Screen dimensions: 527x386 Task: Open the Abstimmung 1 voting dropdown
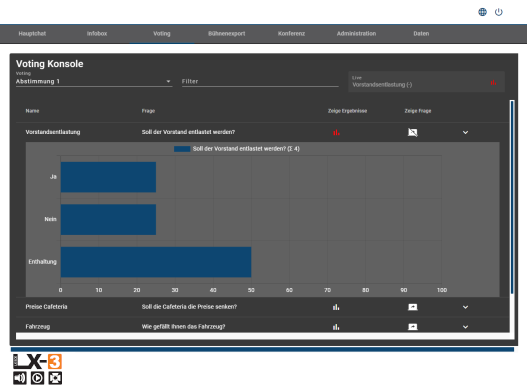[94, 81]
